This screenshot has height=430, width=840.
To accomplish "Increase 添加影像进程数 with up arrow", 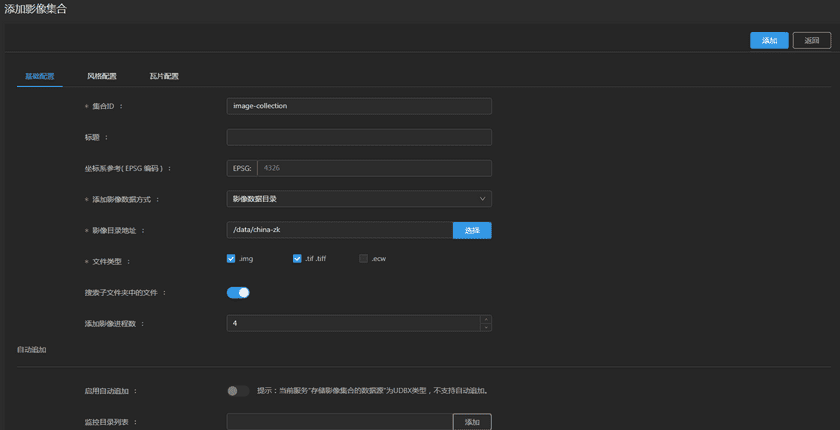I will pyautogui.click(x=486, y=320).
